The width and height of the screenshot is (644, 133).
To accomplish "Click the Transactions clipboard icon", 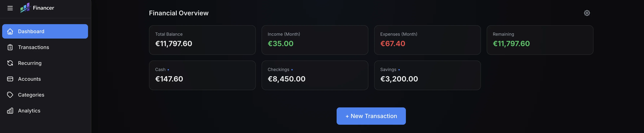I will [x=10, y=47].
